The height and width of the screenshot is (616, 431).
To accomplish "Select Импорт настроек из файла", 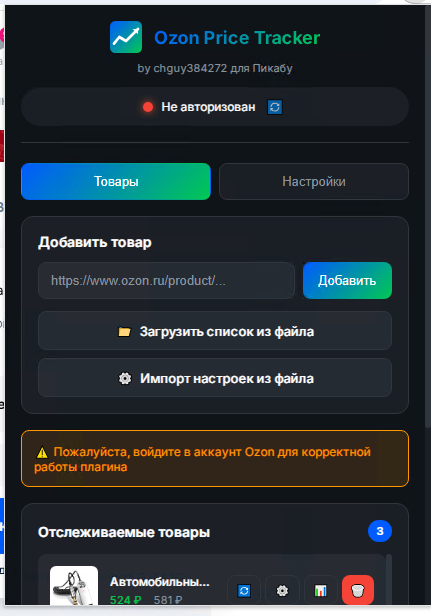I will tap(215, 378).
